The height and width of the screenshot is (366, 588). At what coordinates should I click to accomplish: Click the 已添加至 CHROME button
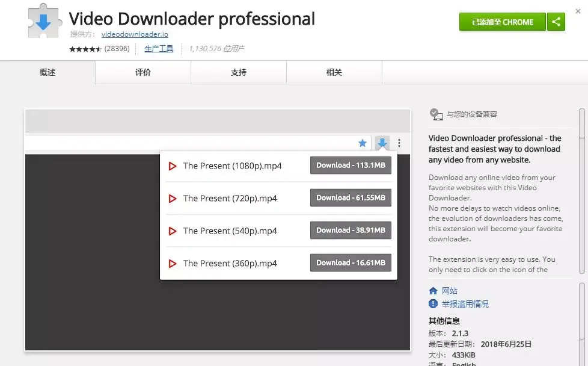[502, 22]
